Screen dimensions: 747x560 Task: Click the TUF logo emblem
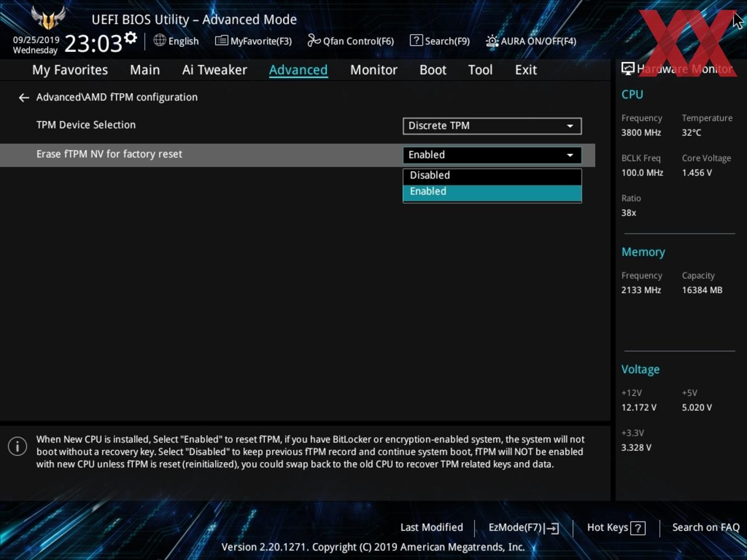point(48,18)
